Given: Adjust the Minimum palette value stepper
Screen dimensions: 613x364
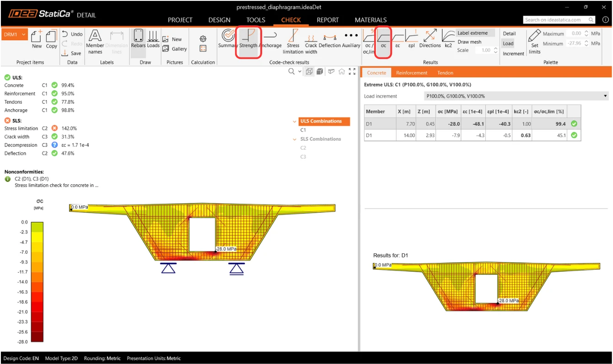Looking at the screenshot, I should click(586, 43).
